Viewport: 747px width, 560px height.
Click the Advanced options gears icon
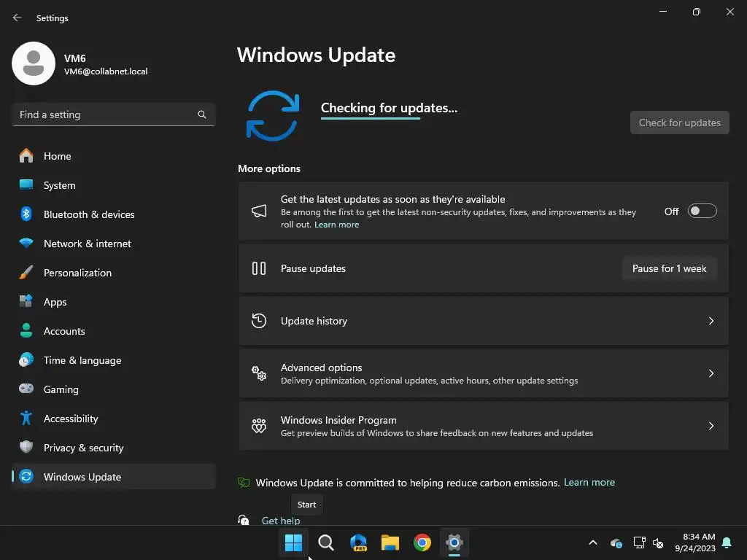[259, 373]
